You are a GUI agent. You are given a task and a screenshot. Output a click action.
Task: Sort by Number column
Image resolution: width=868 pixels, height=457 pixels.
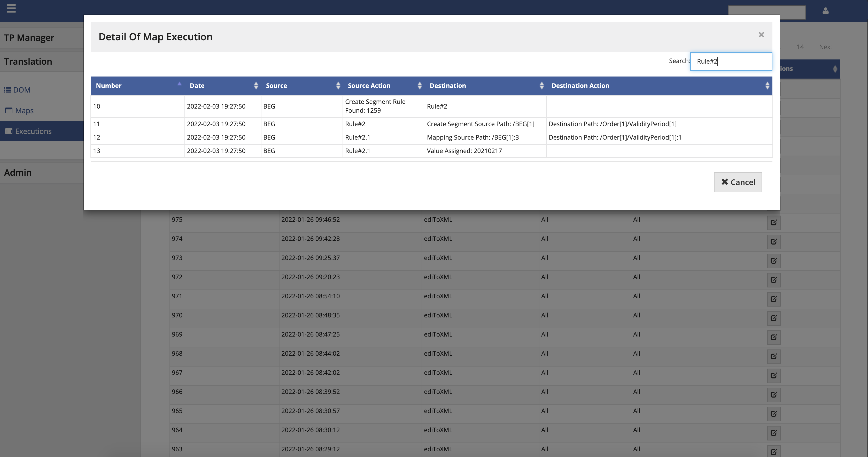click(x=137, y=86)
